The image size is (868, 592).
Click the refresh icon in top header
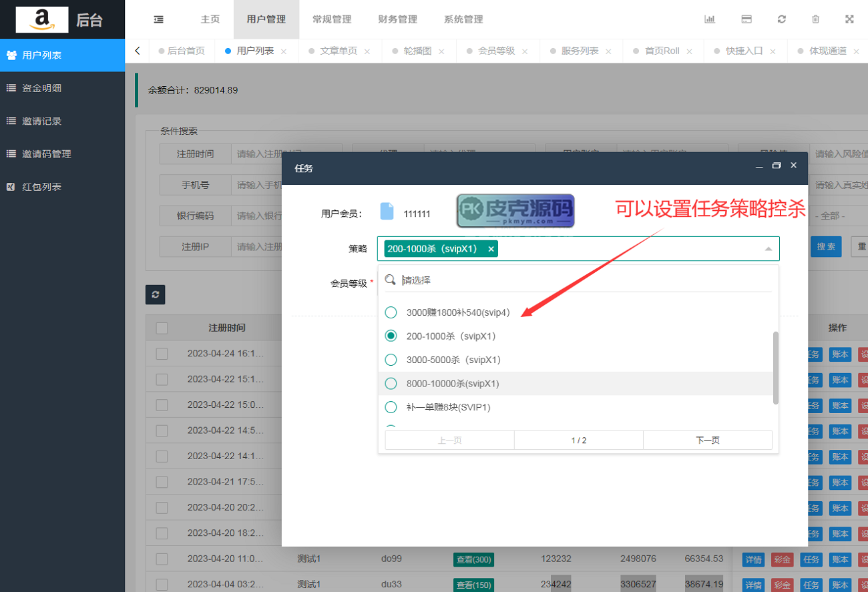[781, 19]
